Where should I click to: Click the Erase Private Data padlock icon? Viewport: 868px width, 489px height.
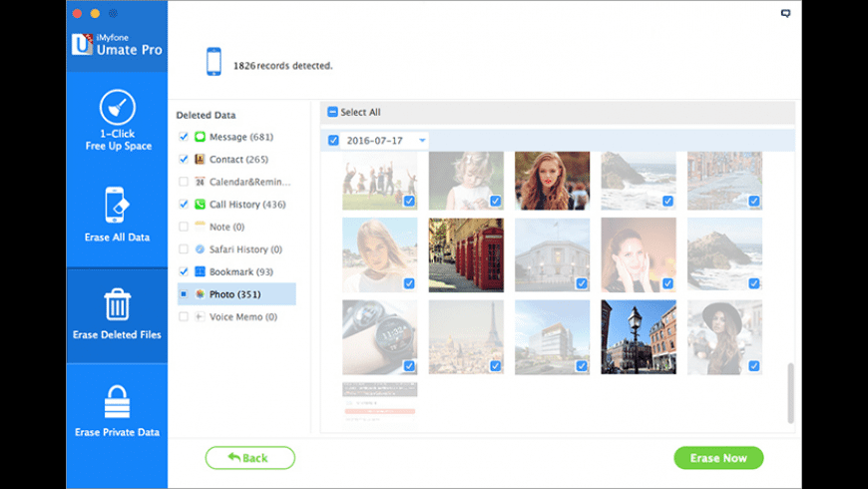tap(117, 401)
